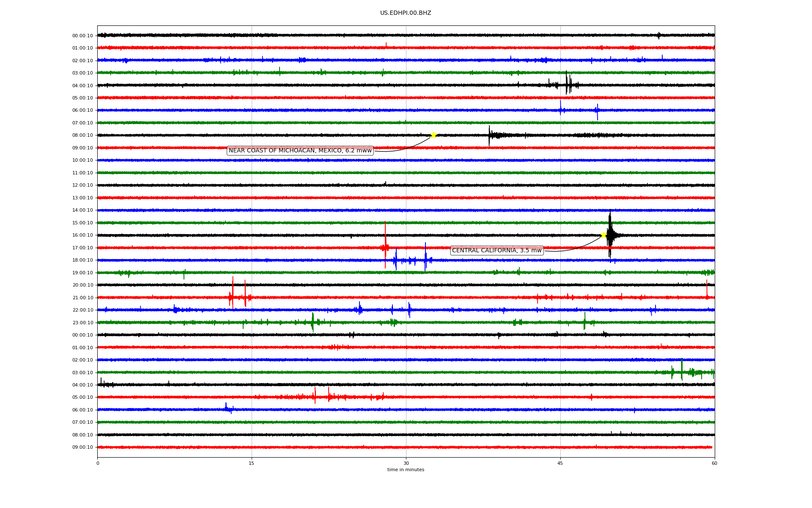Click the US.EDHPI.00.BHZ plot title
This screenshot has width=812, height=508.
tap(406, 13)
